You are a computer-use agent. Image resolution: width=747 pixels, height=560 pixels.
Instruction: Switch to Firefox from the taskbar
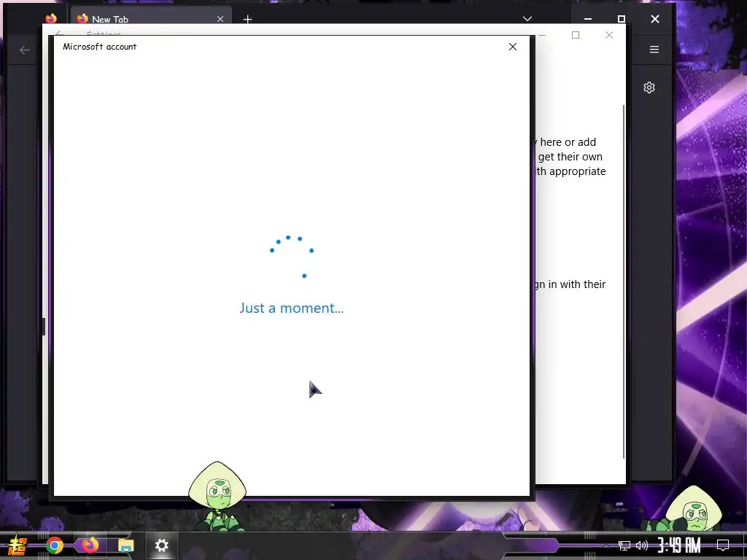point(90,545)
